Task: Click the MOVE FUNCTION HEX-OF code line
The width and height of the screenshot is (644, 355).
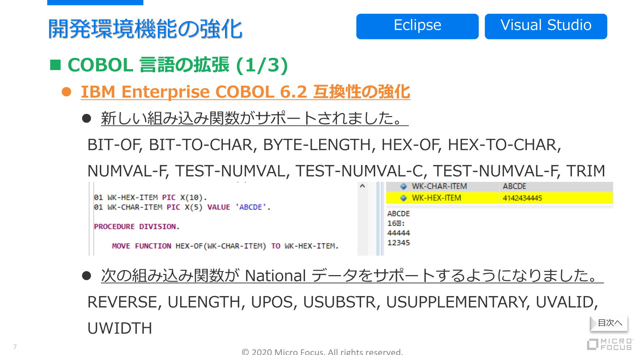Action: click(x=225, y=246)
